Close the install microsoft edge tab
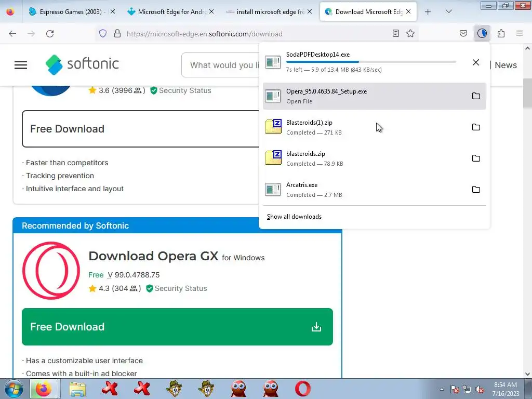 [x=310, y=11]
